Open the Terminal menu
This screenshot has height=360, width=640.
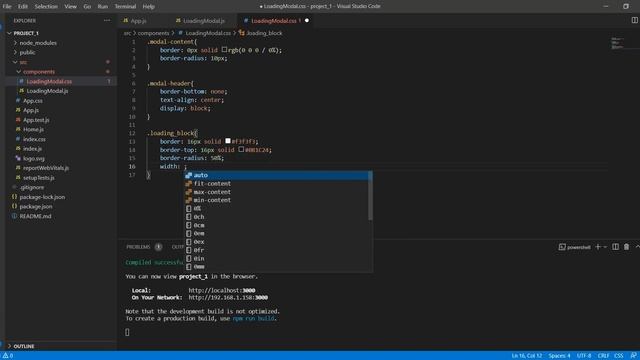[x=125, y=6]
